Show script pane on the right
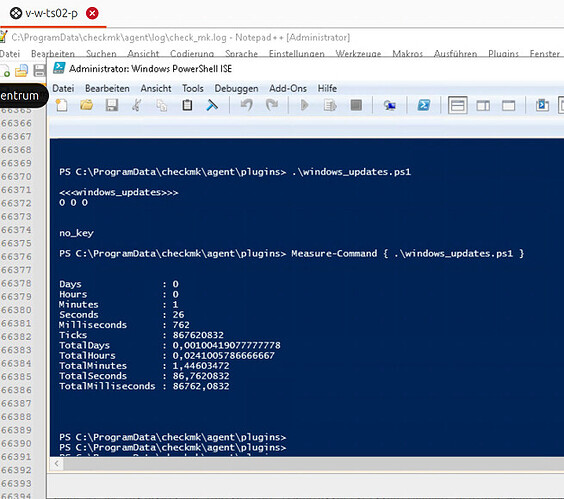564x499 pixels. (x=483, y=106)
